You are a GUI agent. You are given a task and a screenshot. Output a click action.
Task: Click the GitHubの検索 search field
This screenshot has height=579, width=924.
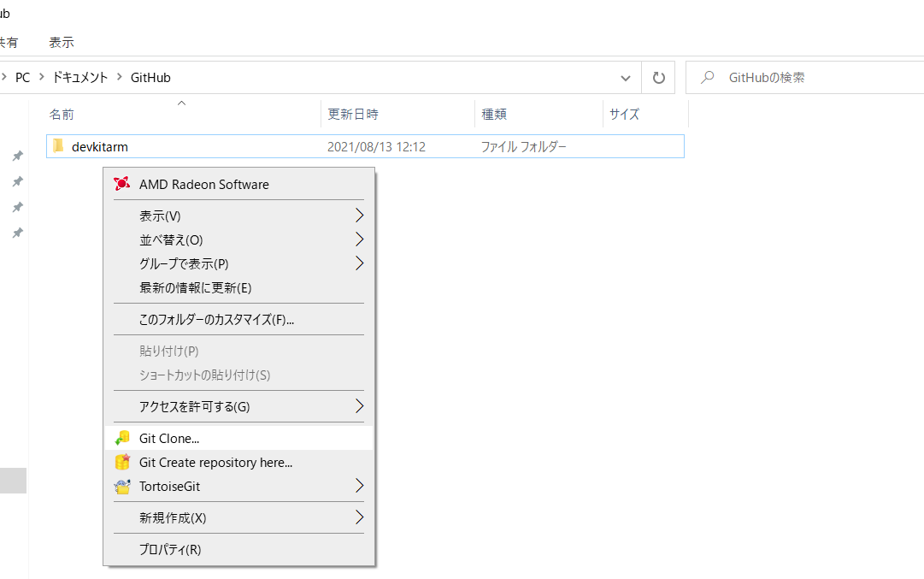[x=805, y=77]
